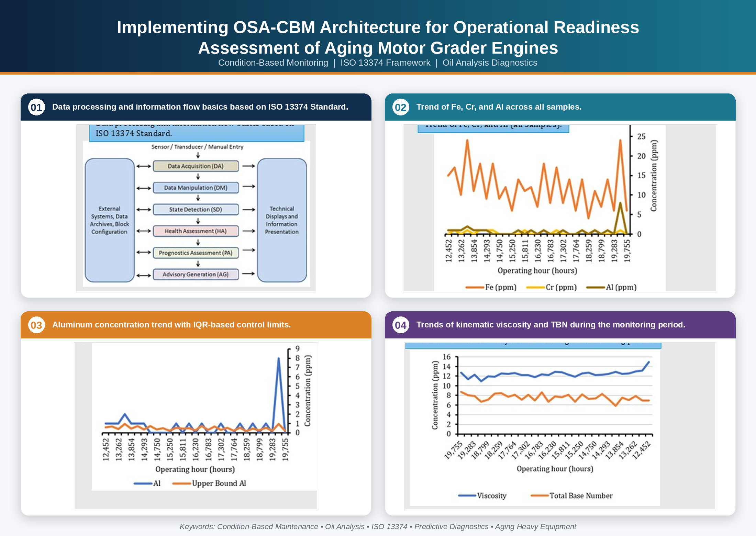The height and width of the screenshot is (536, 756).
Task: Click the 03 number badge
Action: [x=36, y=325]
